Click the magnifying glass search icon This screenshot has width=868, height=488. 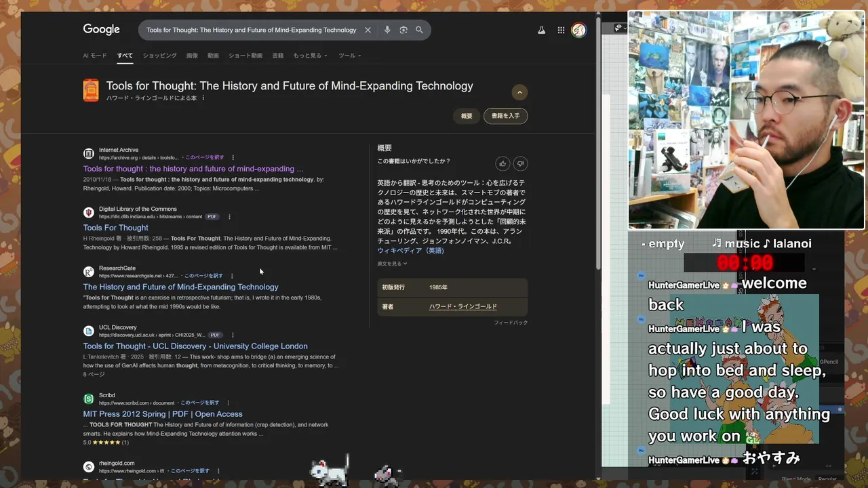pos(419,30)
